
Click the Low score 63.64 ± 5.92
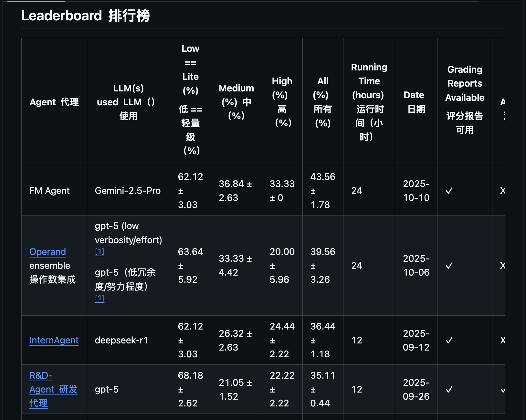click(191, 266)
